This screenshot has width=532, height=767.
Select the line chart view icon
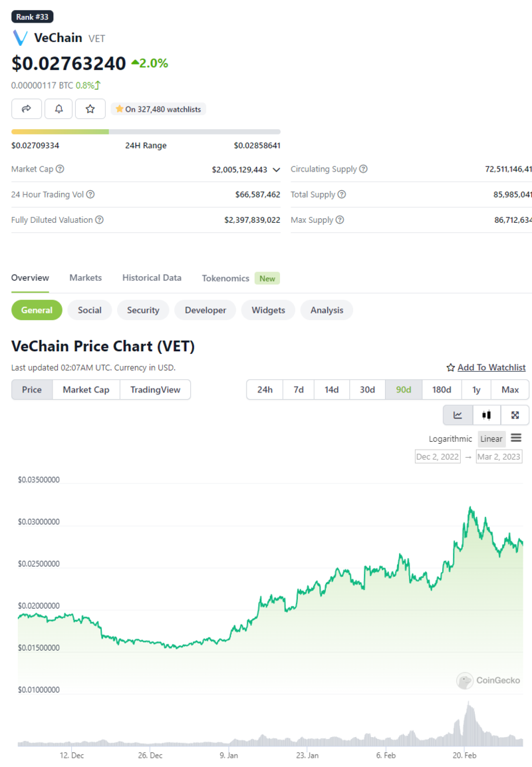(458, 415)
